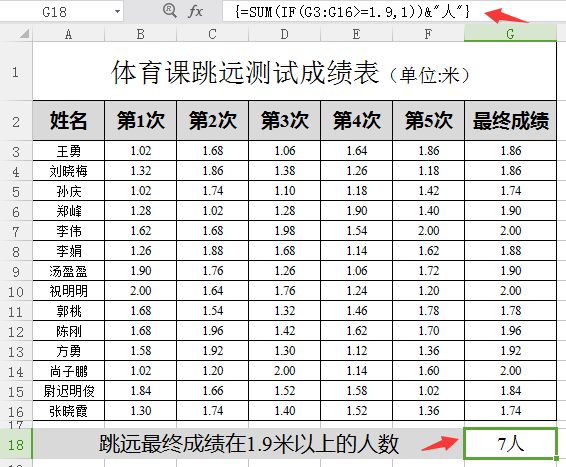This screenshot has height=467, width=566.
Task: Click 郑峰's 第4次 score 1.90
Action: [356, 211]
